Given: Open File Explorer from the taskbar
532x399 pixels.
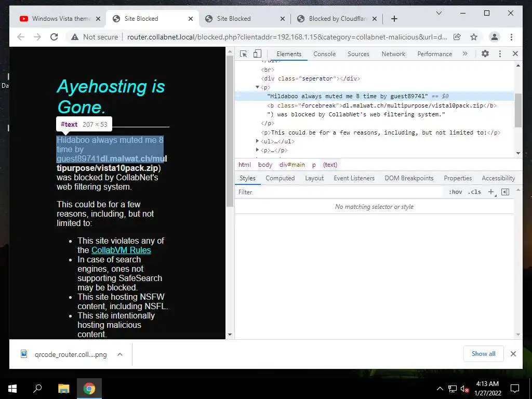Looking at the screenshot, I should tap(63, 389).
